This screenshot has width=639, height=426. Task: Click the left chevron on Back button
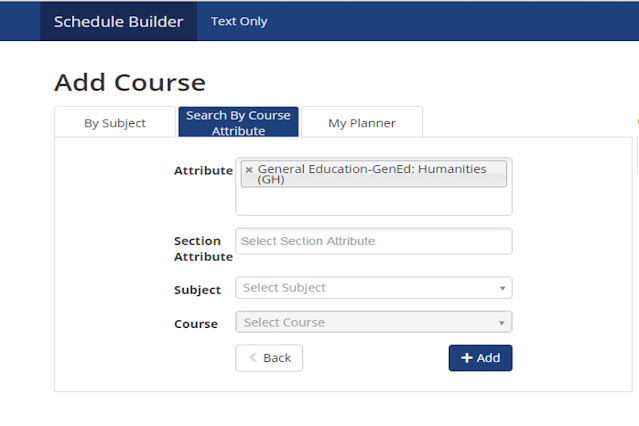[253, 358]
